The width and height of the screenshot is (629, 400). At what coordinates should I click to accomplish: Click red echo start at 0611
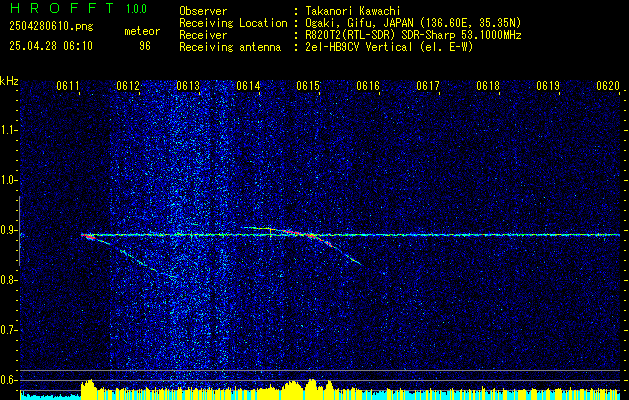88,237
